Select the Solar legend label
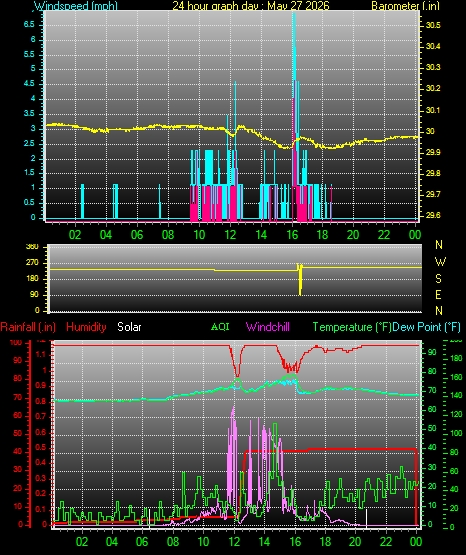Image resolution: width=466 pixels, height=555 pixels. click(129, 327)
